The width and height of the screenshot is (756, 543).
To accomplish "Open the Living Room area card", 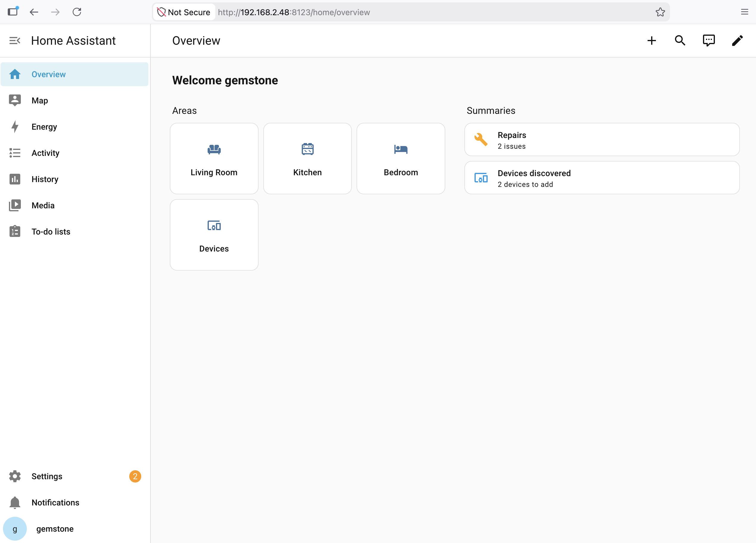I will (214, 159).
